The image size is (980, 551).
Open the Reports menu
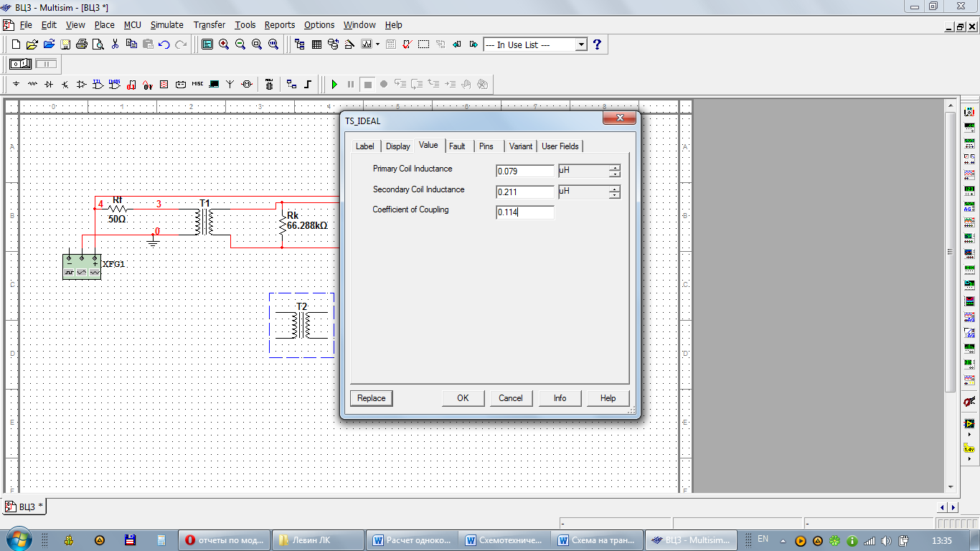280,24
